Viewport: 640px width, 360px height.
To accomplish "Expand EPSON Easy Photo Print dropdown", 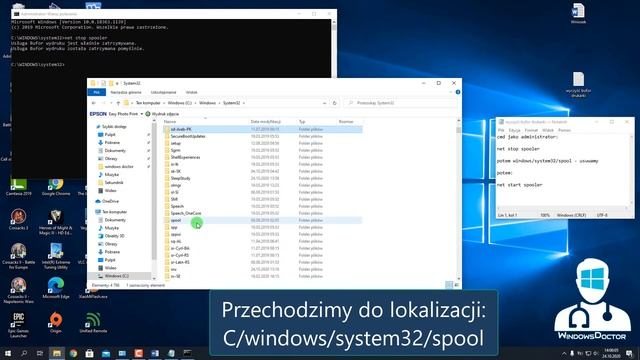I will [x=142, y=114].
